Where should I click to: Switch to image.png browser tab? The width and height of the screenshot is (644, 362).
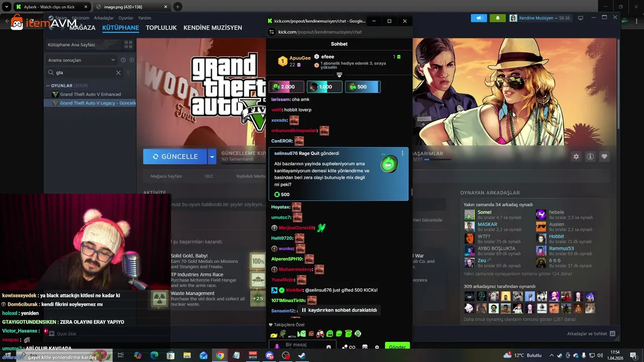click(132, 7)
